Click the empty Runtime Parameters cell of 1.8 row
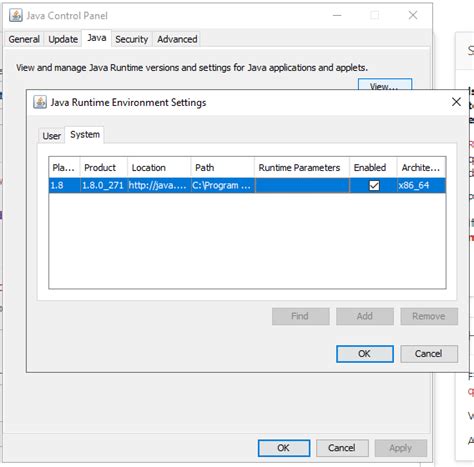Image resolution: width=474 pixels, height=467 pixels. tap(302, 185)
